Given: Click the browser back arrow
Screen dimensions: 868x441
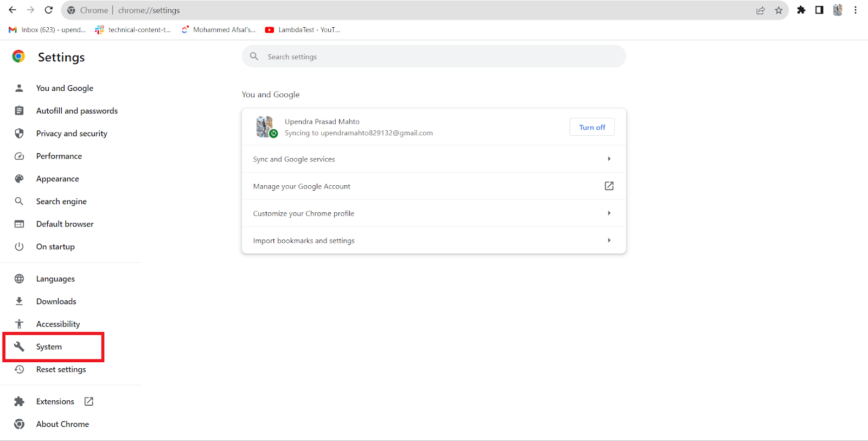Looking at the screenshot, I should 12,10.
